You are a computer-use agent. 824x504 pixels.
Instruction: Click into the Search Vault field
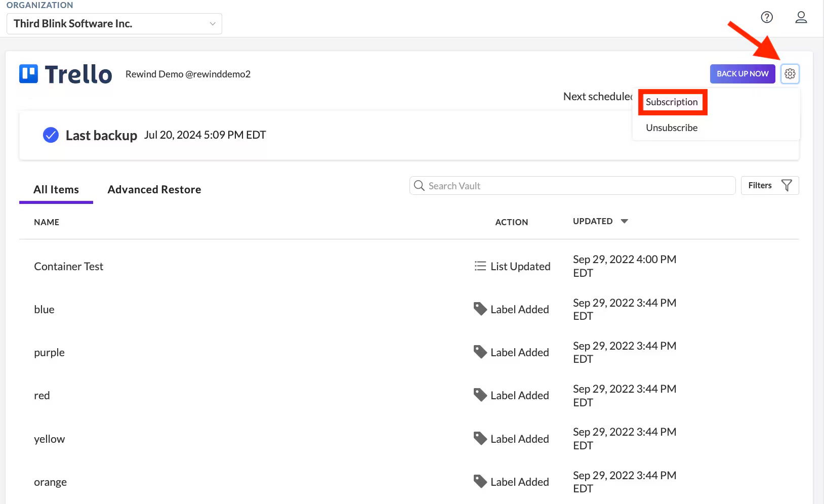[572, 186]
